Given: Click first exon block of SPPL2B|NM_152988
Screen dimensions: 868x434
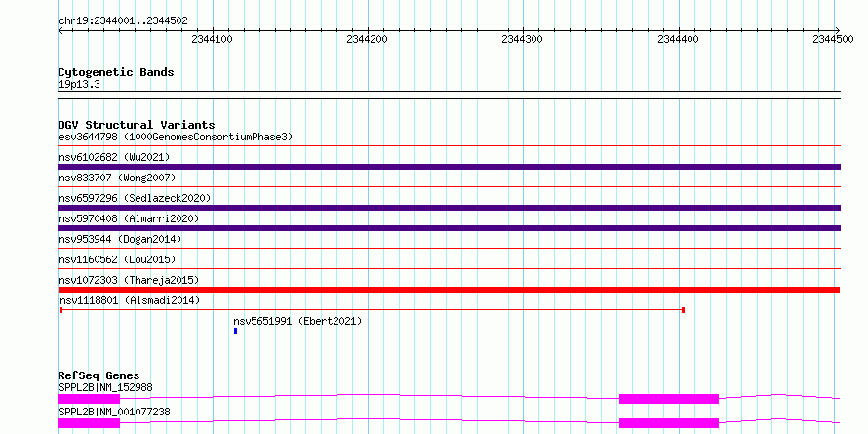Looking at the screenshot, I should [89, 399].
